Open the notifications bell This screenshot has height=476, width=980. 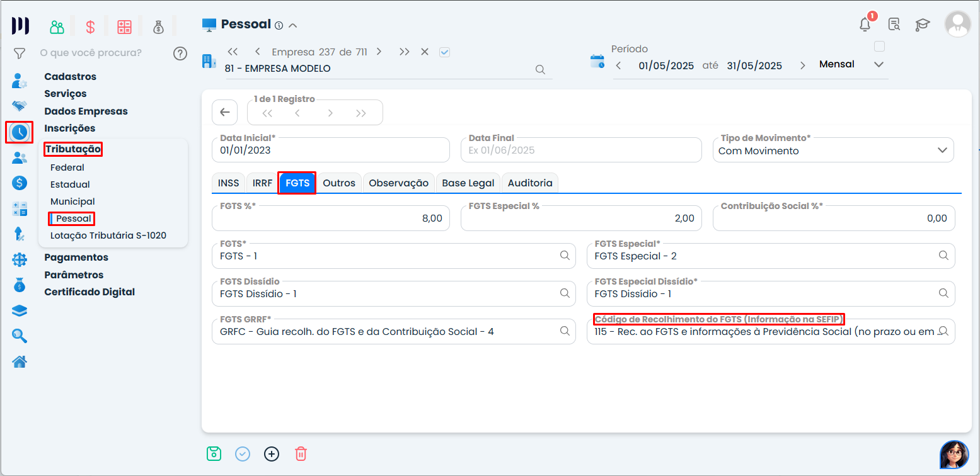point(865,25)
